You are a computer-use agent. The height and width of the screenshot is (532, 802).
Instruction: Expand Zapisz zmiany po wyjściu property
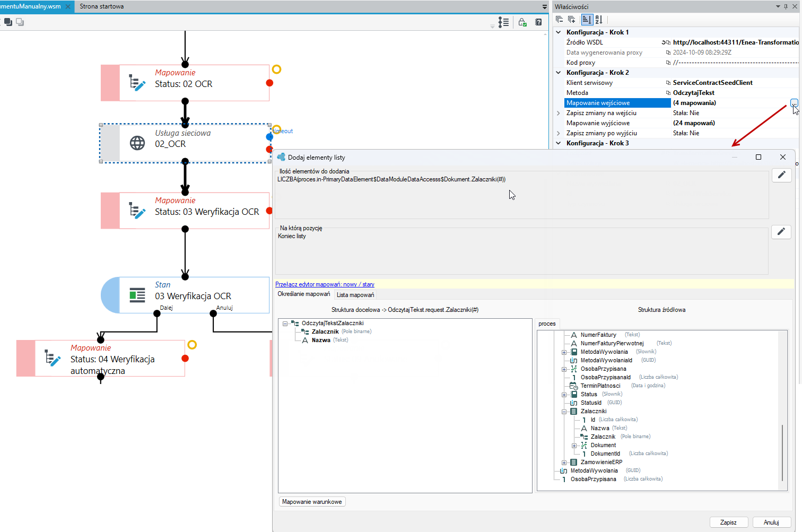pos(558,133)
